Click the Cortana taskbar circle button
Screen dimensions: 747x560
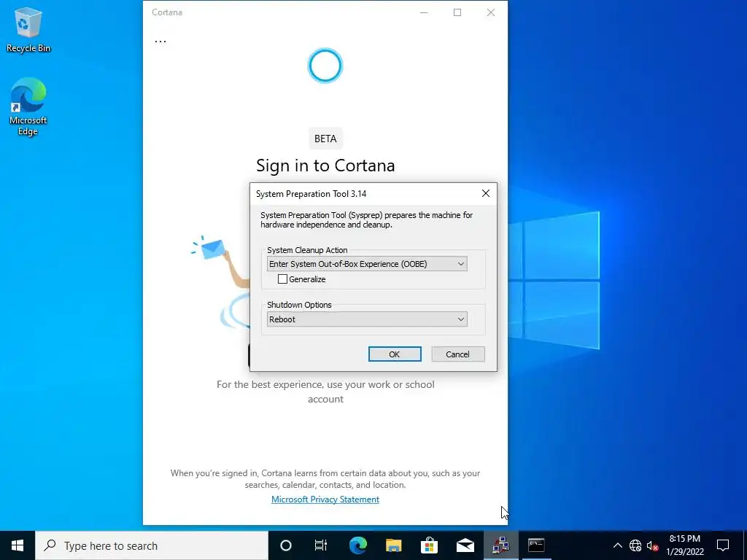click(286, 545)
